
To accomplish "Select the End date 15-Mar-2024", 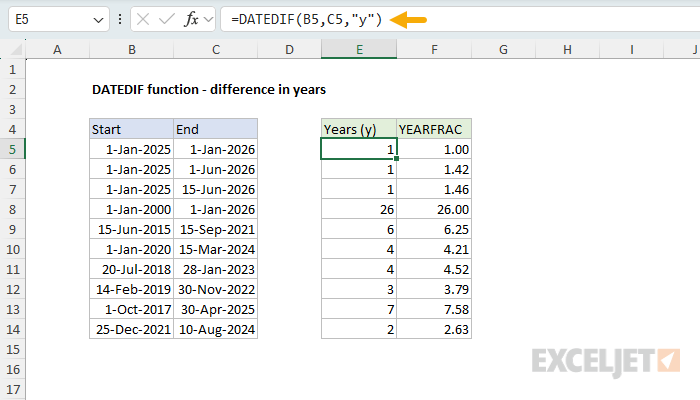I will (216, 249).
